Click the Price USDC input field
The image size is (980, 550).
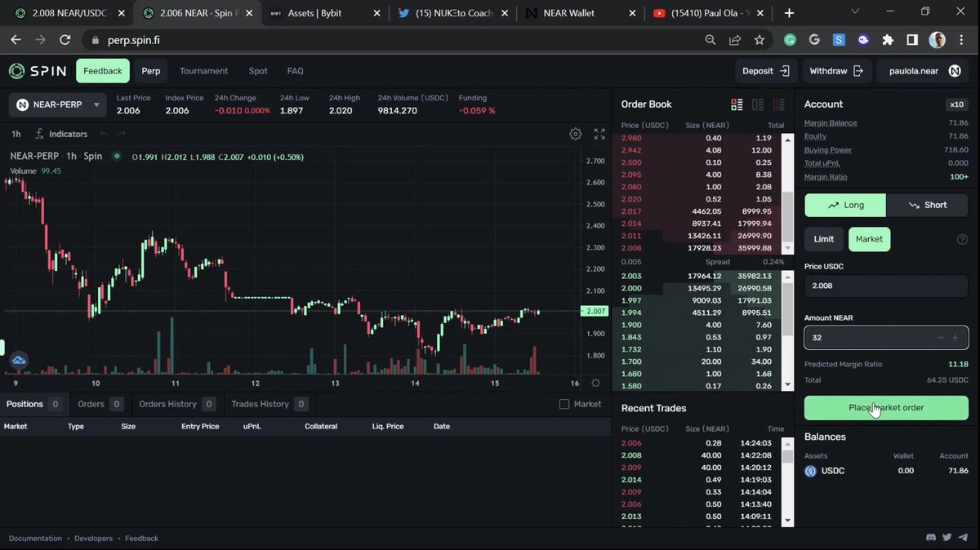[x=886, y=286]
